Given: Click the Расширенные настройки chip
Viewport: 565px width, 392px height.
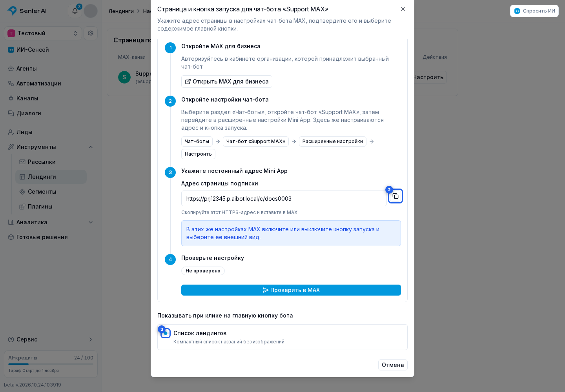Looking at the screenshot, I should [x=333, y=142].
